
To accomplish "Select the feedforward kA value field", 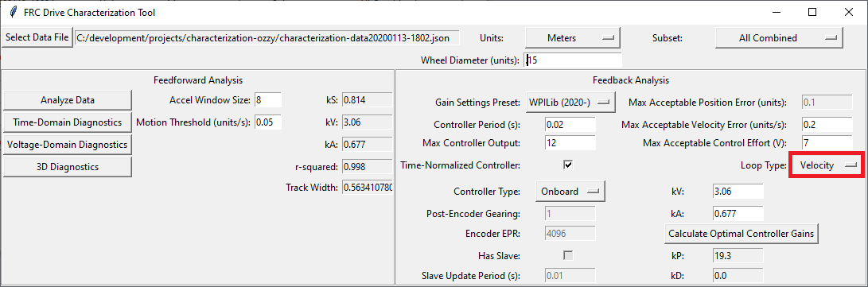I will [x=368, y=145].
